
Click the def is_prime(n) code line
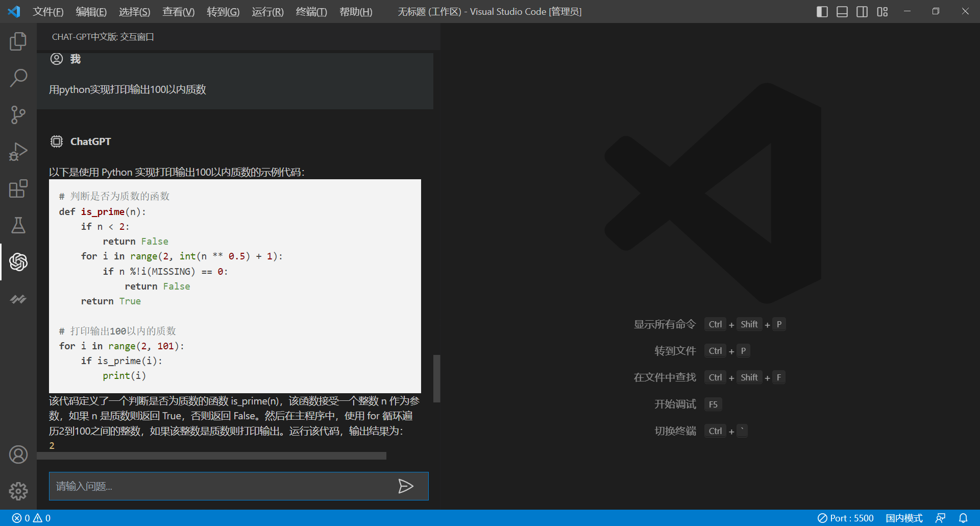tap(102, 211)
